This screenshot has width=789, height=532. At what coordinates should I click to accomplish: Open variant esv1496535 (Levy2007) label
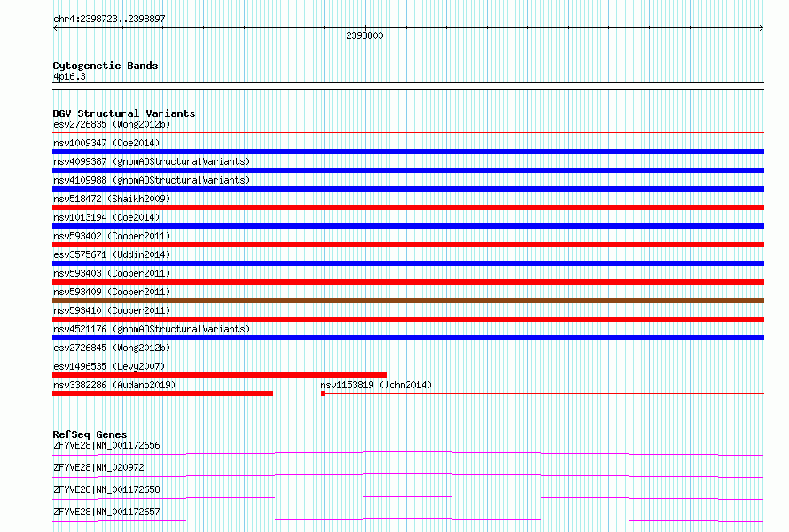109,366
